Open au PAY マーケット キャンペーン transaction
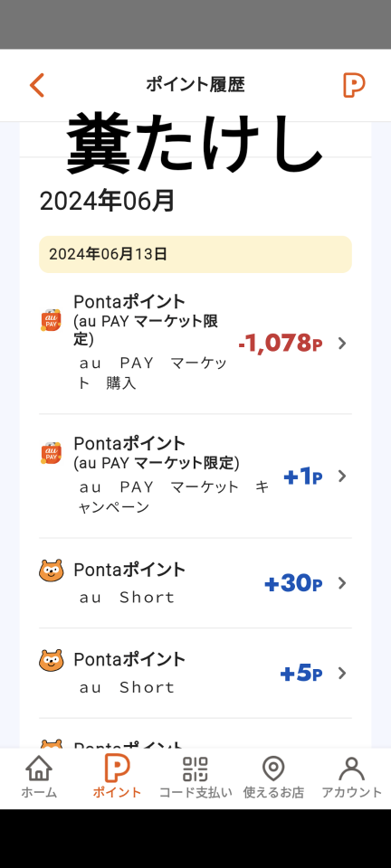This screenshot has height=868, width=391. point(195,476)
